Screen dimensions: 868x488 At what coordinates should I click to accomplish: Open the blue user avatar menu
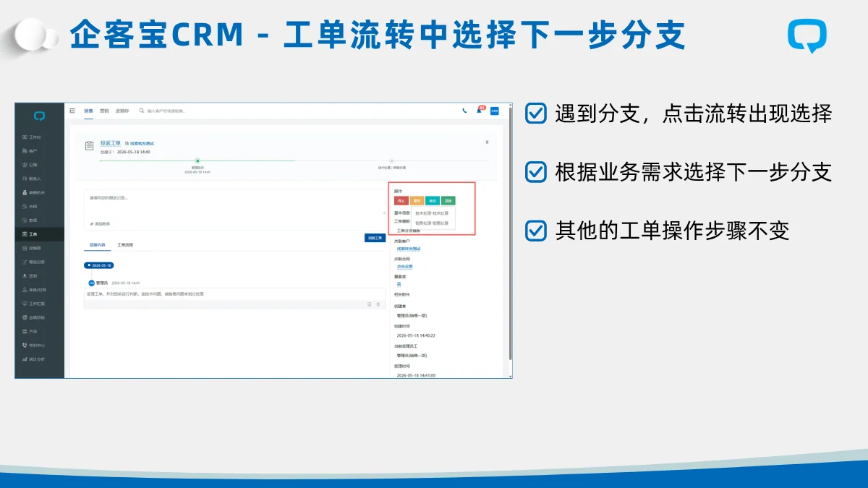(495, 111)
